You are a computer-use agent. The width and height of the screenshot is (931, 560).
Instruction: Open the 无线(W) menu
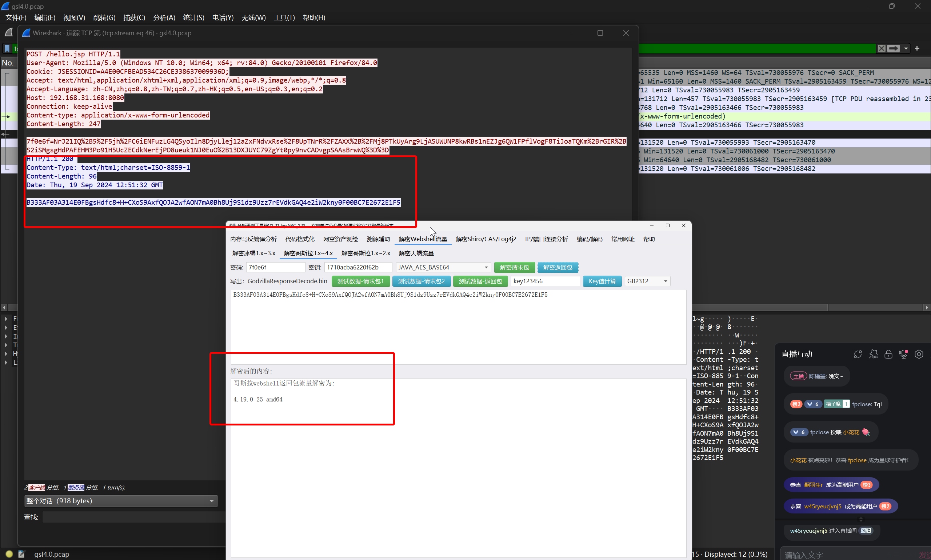(x=253, y=18)
